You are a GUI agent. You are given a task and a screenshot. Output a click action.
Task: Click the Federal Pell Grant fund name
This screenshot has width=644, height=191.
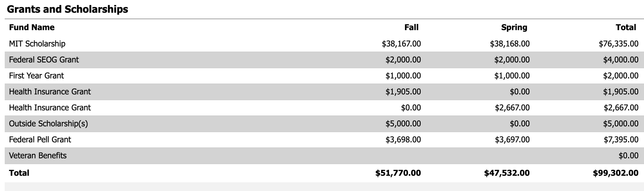click(x=40, y=139)
